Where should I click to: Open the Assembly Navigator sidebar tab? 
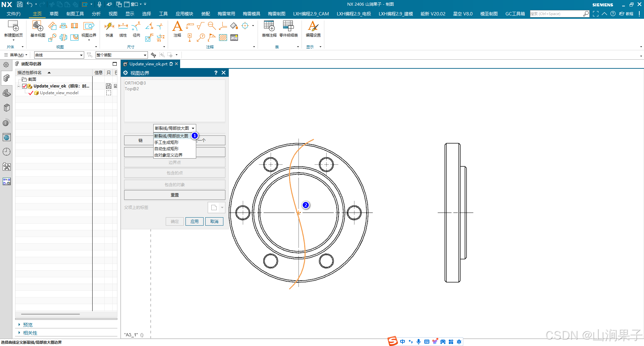6,78
